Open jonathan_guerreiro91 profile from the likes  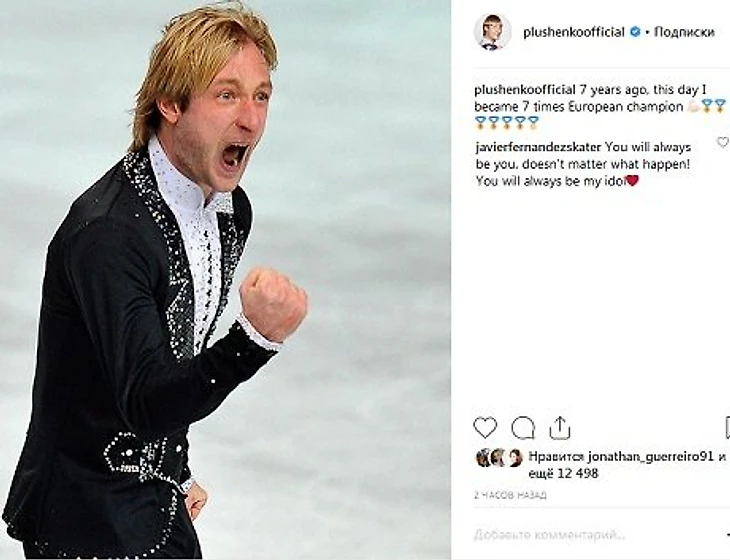[x=650, y=456]
